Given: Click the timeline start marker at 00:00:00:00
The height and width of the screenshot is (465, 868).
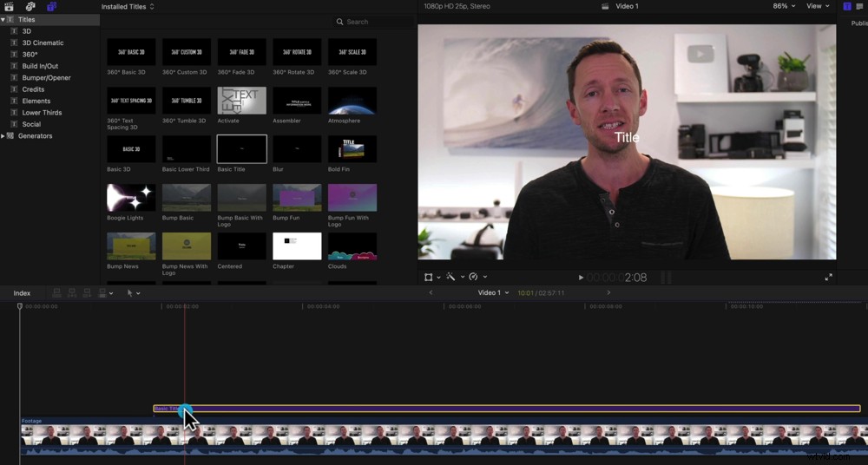Looking at the screenshot, I should coord(20,306).
